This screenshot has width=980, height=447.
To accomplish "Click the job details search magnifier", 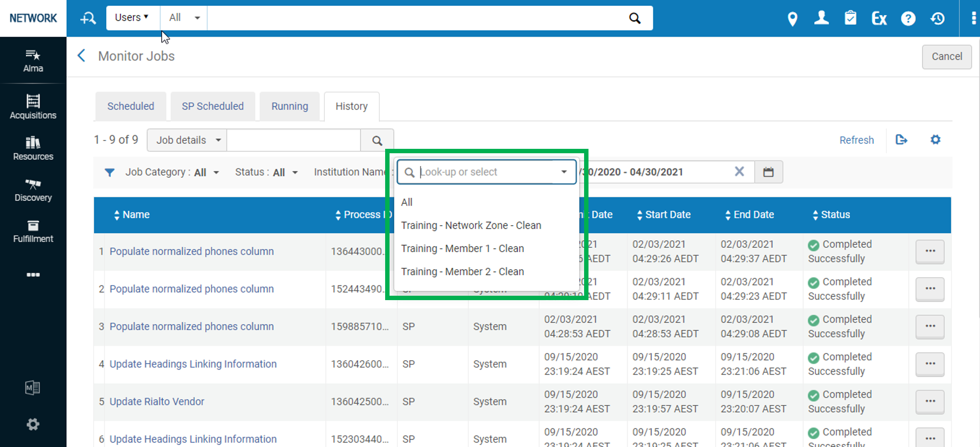I will [x=377, y=141].
